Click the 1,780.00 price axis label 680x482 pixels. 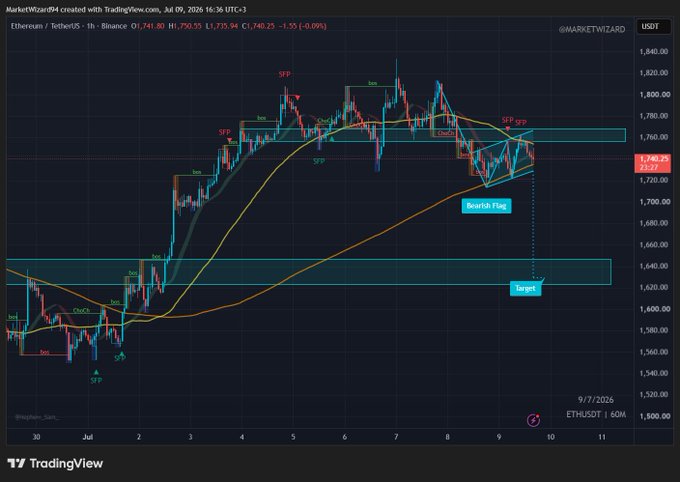(x=654, y=116)
